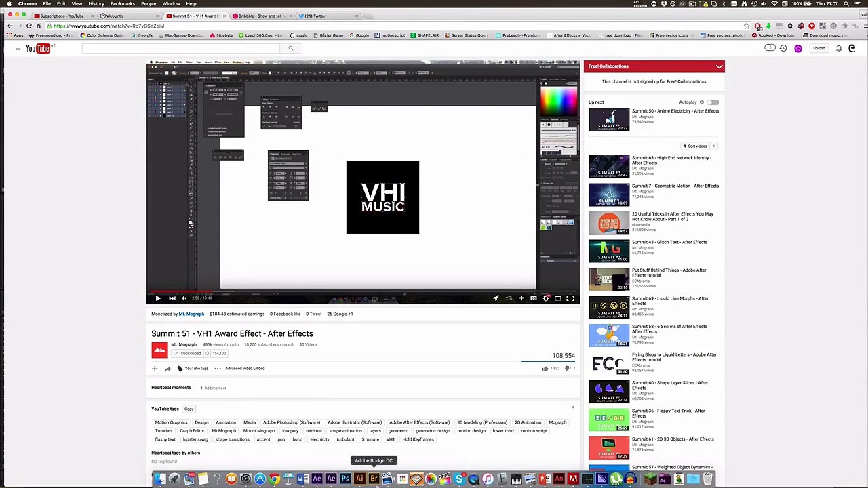The width and height of the screenshot is (868, 488).
Task: Share the video via arrow icon
Action: coord(167,369)
